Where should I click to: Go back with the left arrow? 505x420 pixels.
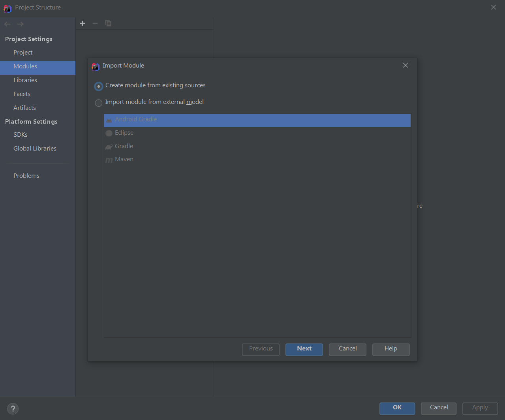pos(8,24)
